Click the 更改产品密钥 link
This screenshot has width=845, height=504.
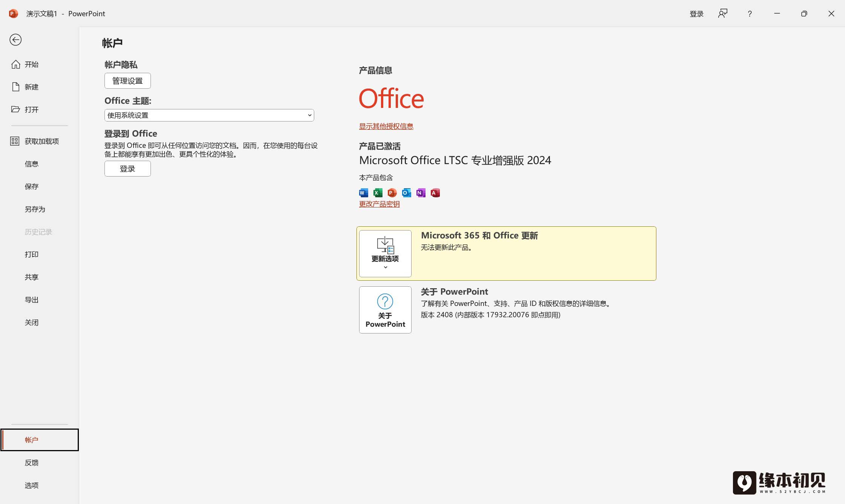(379, 204)
